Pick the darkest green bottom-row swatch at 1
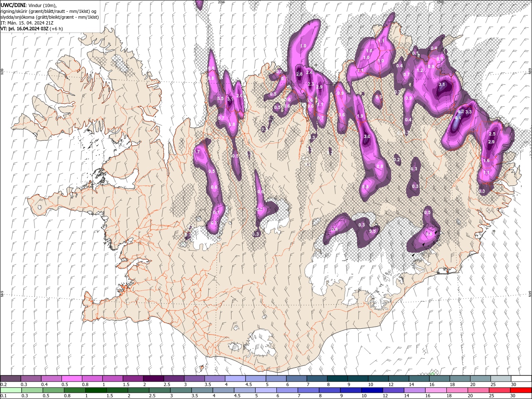The height and width of the screenshot is (399, 532). pyautogui.click(x=96, y=390)
